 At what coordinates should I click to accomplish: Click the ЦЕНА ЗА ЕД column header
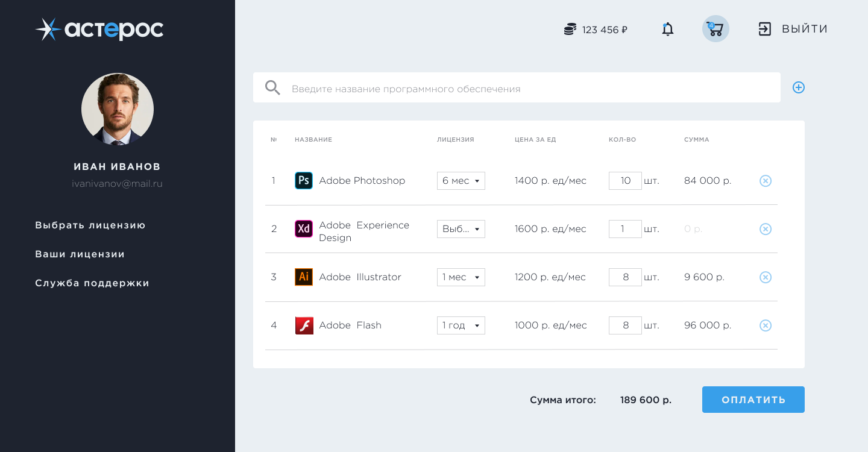[535, 140]
